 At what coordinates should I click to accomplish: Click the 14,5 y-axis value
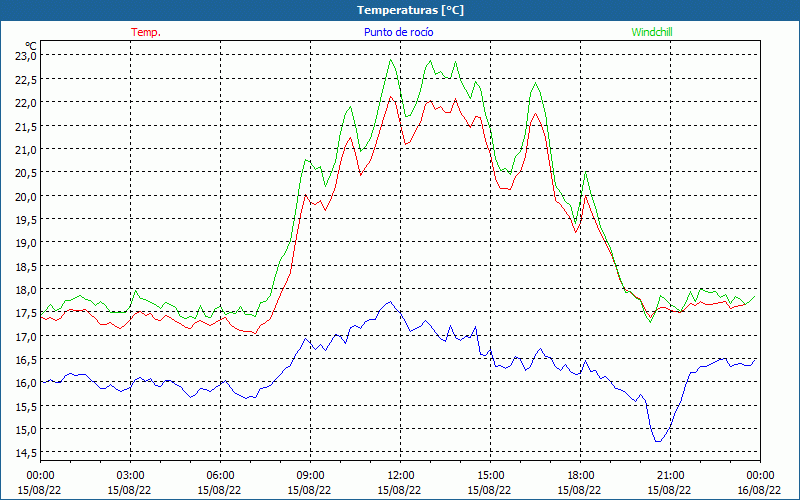(x=26, y=453)
